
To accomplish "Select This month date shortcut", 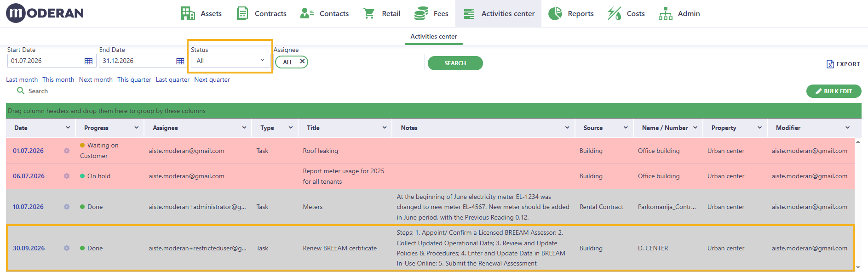I will click(58, 79).
